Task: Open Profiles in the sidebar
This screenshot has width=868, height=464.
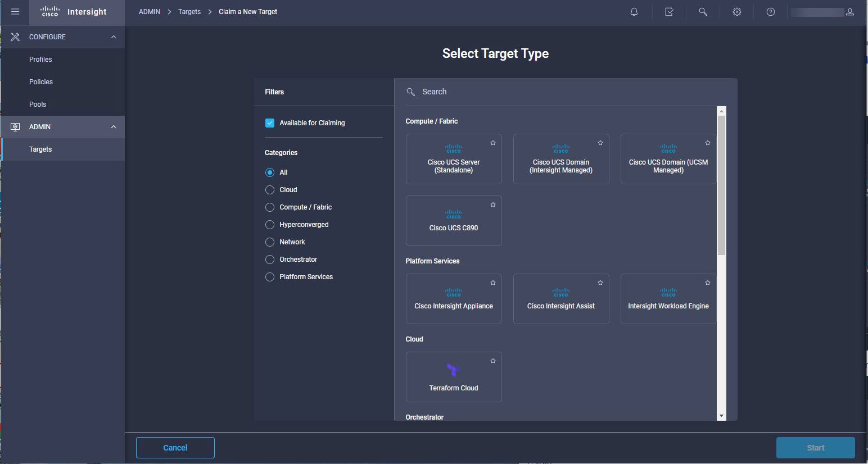Action: click(x=62, y=60)
